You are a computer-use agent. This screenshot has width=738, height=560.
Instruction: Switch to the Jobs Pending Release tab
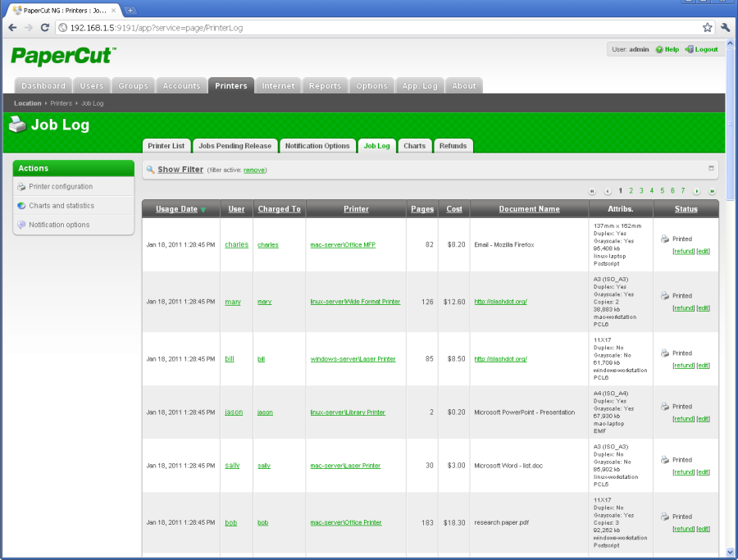pyautogui.click(x=235, y=146)
